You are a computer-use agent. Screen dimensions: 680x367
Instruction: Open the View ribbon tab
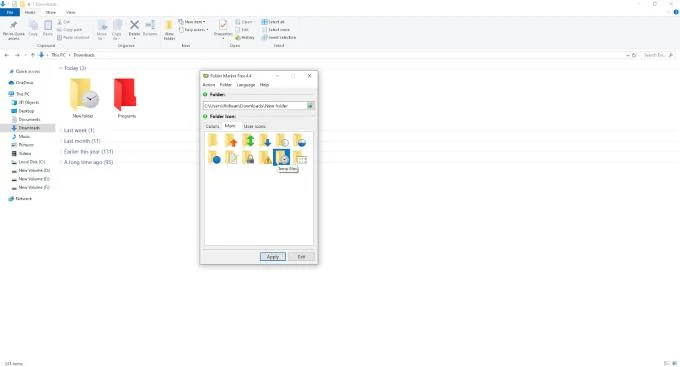[70, 12]
